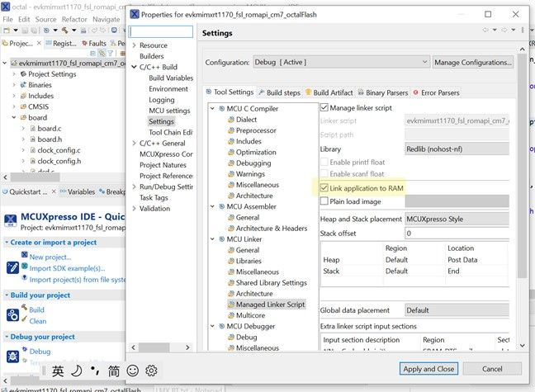Viewport: 535px width, 392px height.
Task: Open the Navigate menu
Action: pos(107,20)
